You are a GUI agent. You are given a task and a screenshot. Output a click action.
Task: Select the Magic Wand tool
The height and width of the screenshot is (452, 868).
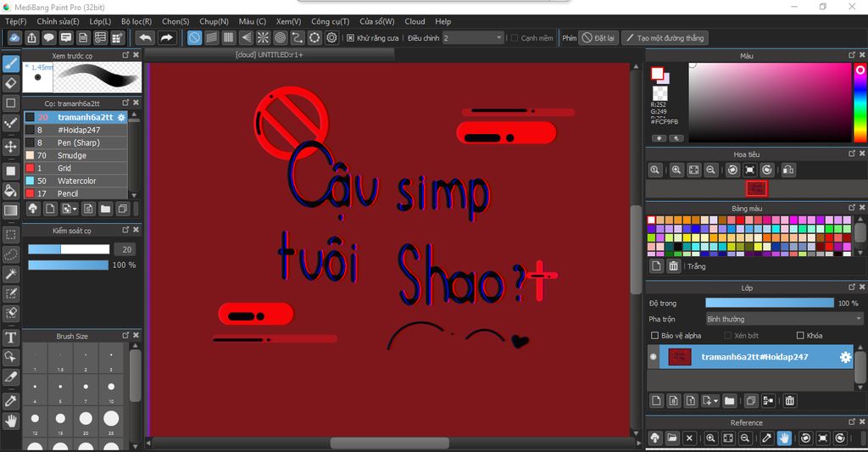(x=10, y=274)
